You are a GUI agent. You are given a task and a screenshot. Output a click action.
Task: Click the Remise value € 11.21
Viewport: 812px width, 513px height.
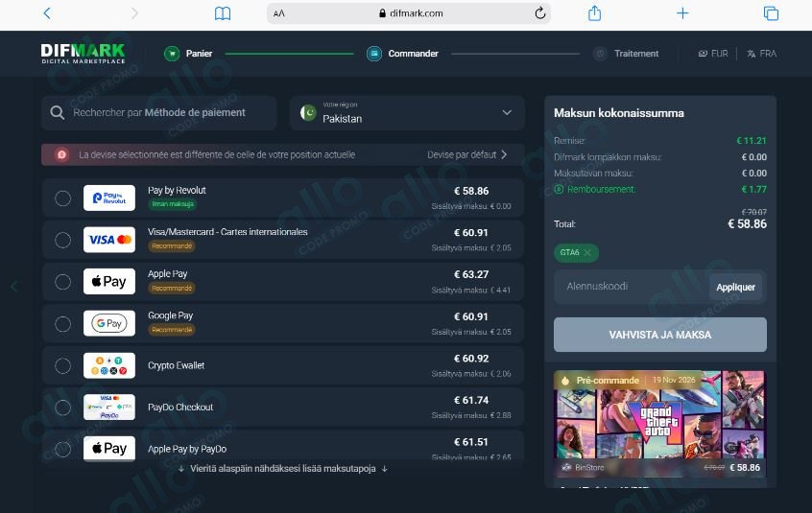752,141
